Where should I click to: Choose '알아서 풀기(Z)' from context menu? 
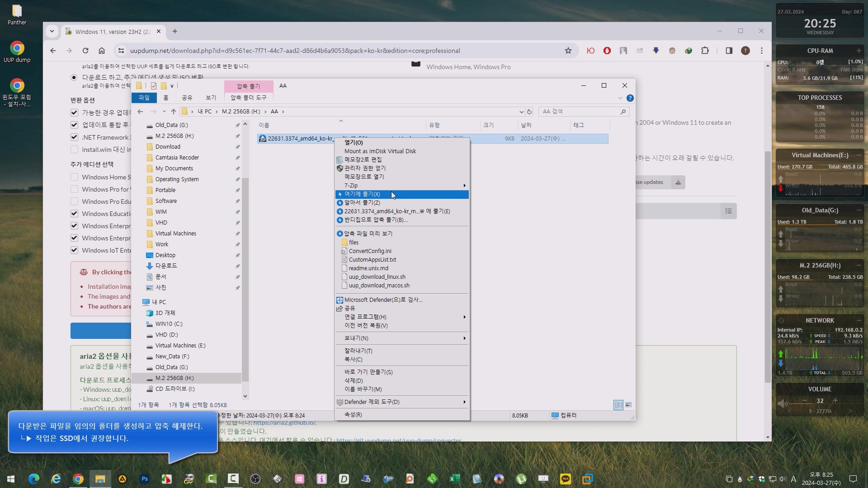pos(402,203)
